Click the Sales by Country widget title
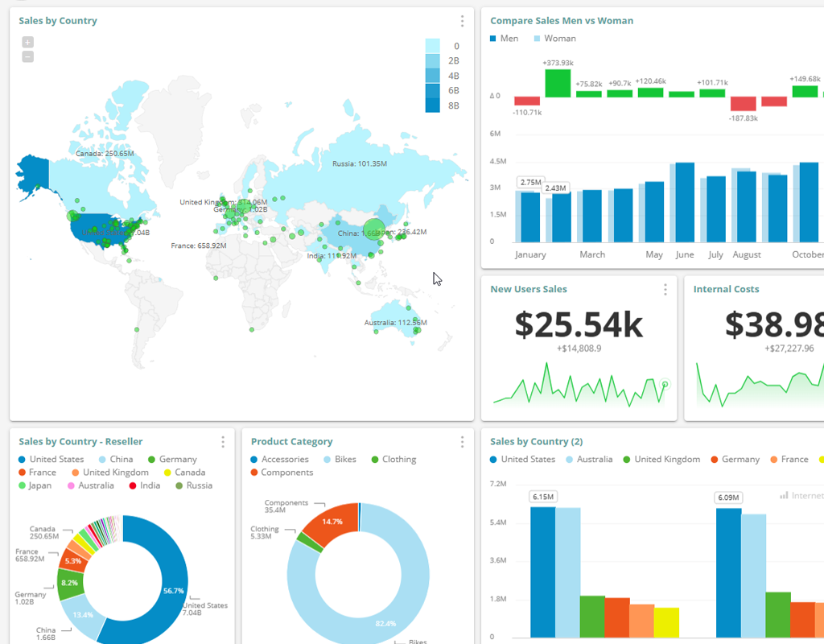Screen dimensions: 824x644 point(58,21)
